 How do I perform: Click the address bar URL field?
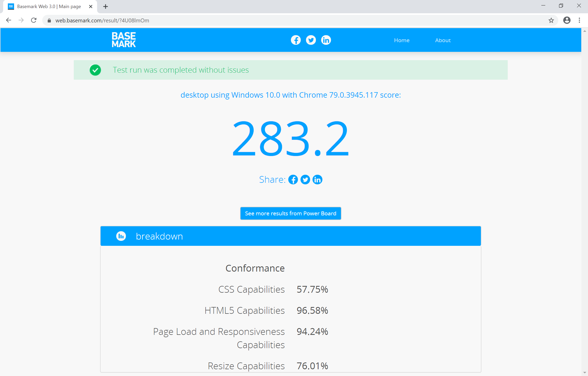300,20
